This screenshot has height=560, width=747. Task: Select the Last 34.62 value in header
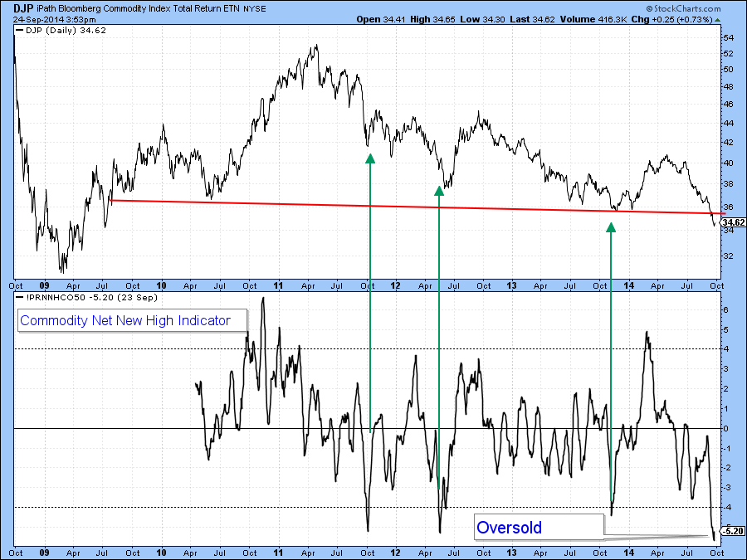point(532,20)
